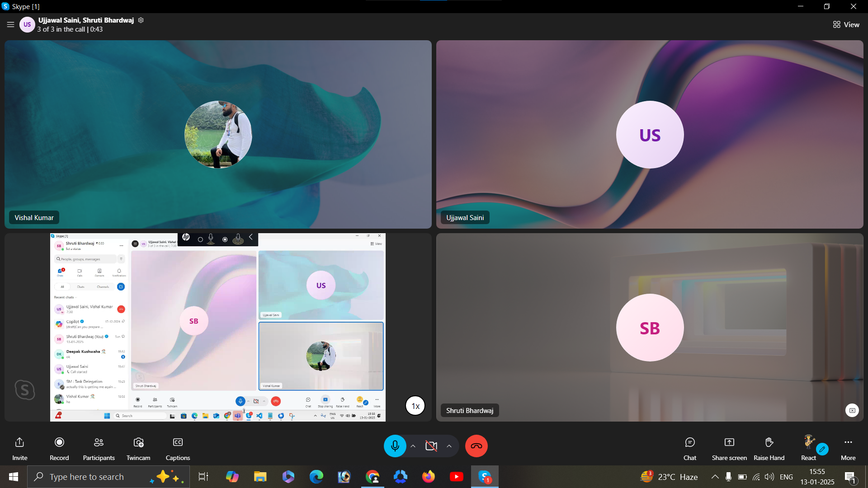Start recording the call
The height and width of the screenshot is (488, 868).
coord(59,449)
